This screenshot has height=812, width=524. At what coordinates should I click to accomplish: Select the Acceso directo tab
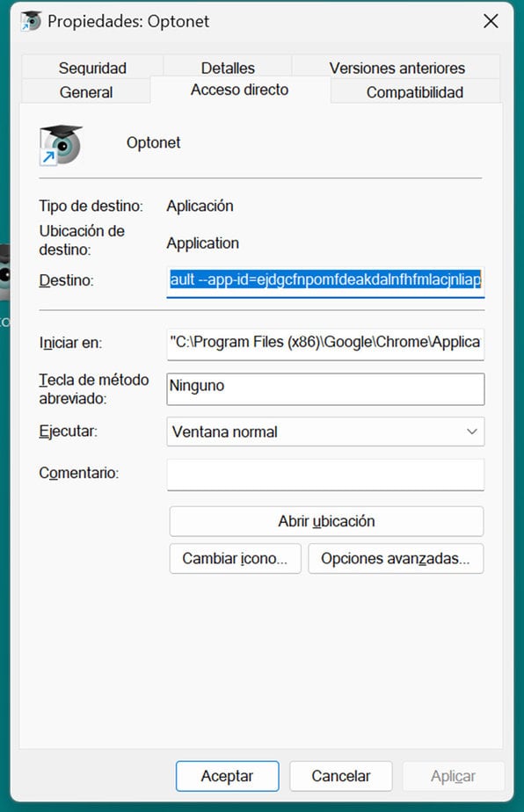coord(239,90)
